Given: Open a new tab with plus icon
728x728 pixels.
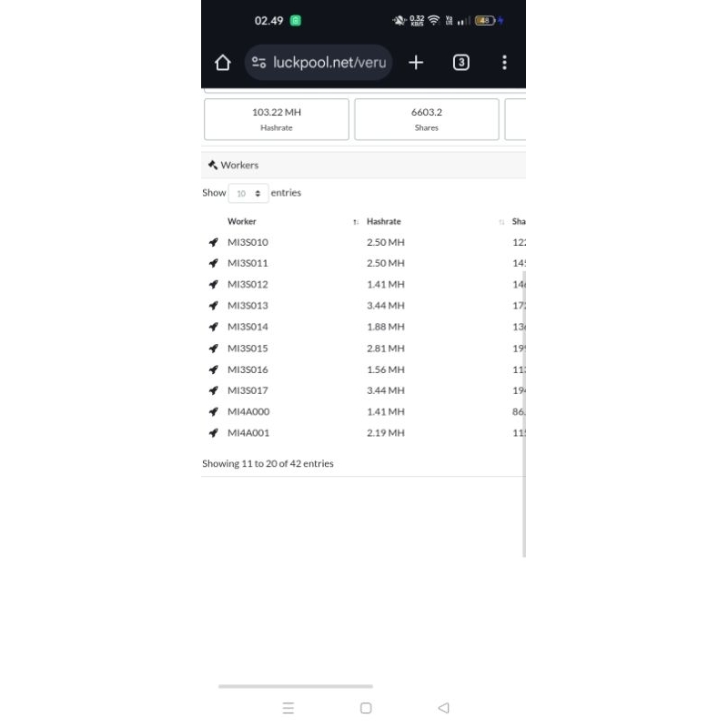Looking at the screenshot, I should coord(416,62).
